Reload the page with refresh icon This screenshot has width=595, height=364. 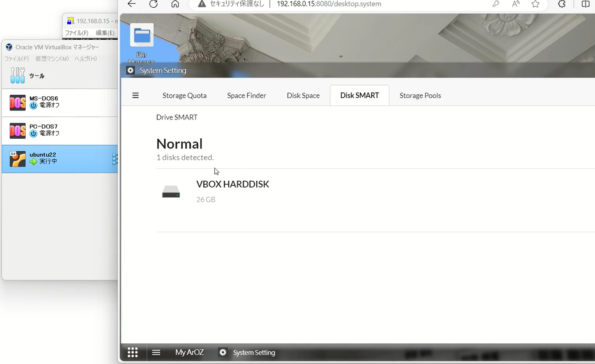[153, 4]
